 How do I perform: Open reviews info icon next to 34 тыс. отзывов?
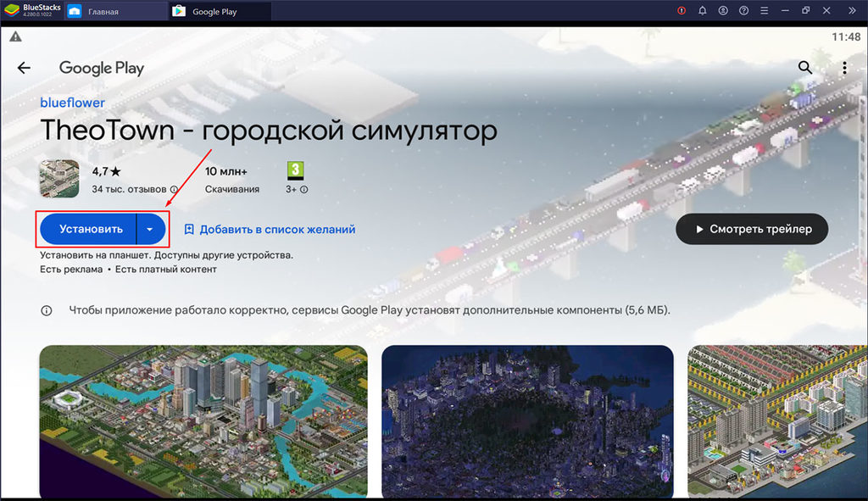pyautogui.click(x=174, y=189)
